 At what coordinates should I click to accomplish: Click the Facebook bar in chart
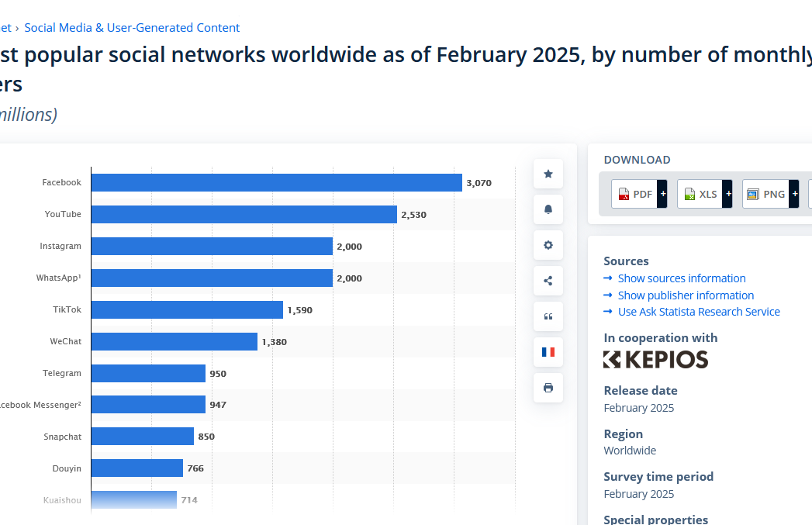277,183
